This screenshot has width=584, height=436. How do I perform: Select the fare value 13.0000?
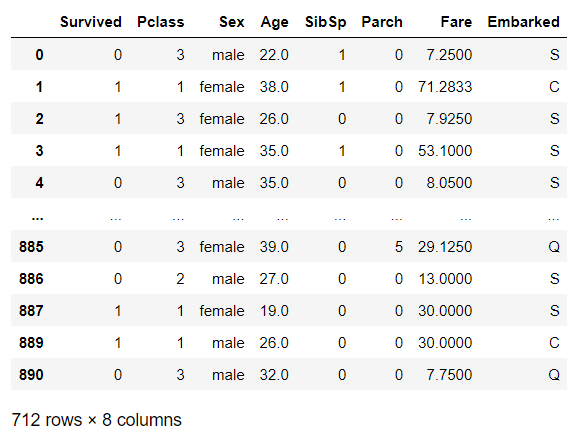445,279
